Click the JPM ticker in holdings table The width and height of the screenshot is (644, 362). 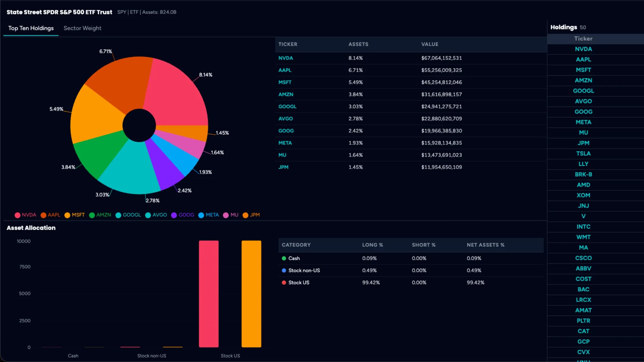pyautogui.click(x=283, y=167)
